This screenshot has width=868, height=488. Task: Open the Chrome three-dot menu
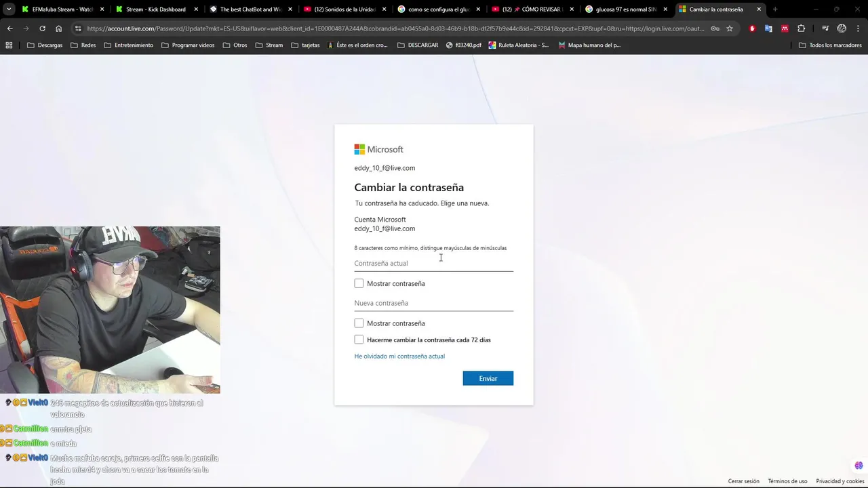pyautogui.click(x=858, y=28)
